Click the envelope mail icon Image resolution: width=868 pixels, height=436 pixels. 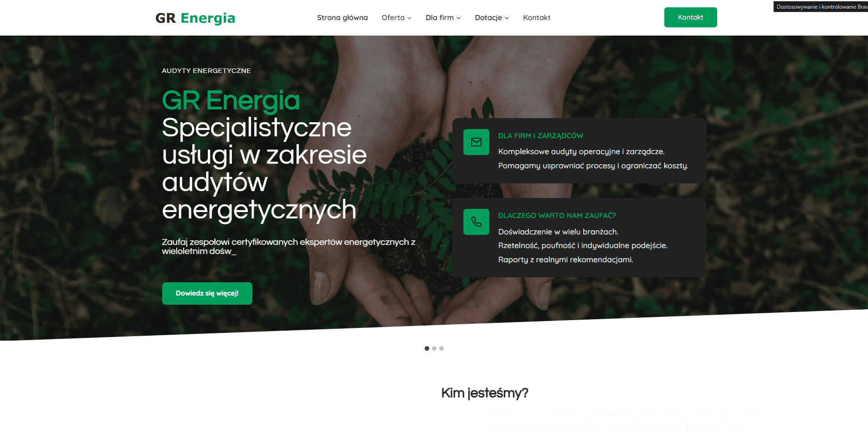point(476,142)
